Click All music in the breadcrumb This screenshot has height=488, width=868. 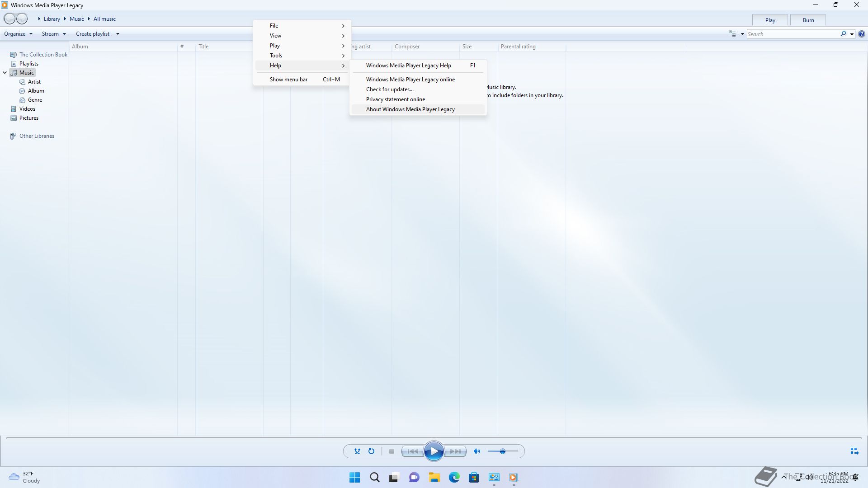[104, 19]
